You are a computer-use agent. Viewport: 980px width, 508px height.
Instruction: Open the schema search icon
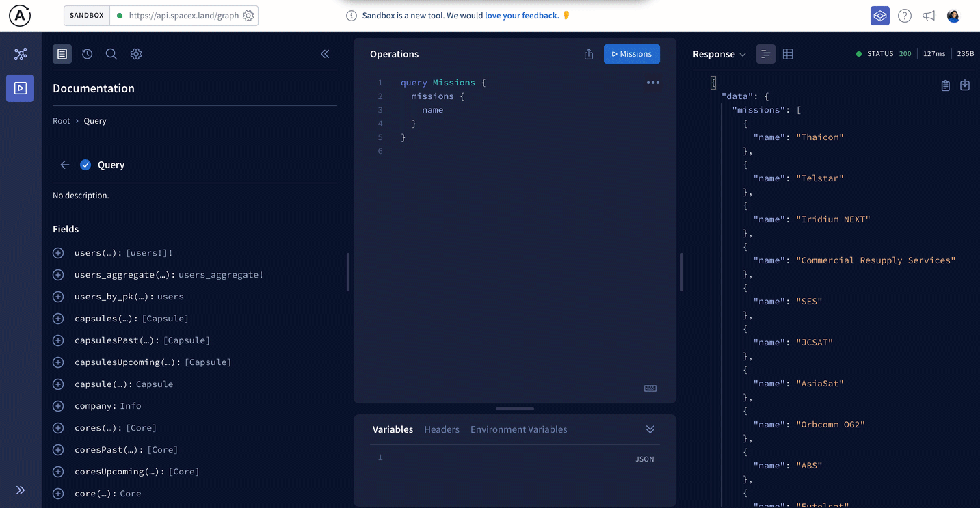(111, 54)
